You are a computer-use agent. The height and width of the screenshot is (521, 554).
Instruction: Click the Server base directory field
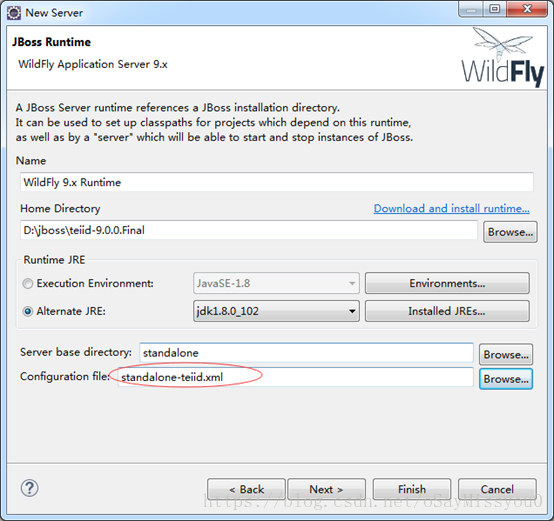[306, 353]
